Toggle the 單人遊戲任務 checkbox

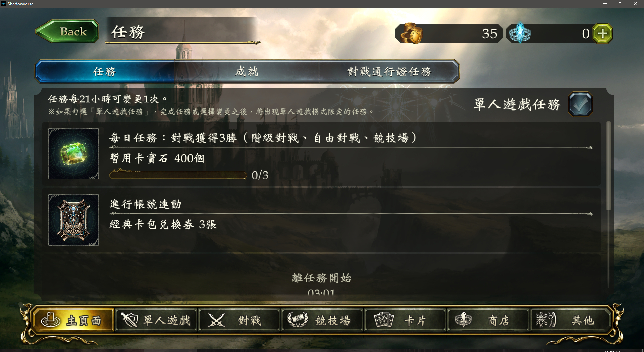click(x=580, y=104)
